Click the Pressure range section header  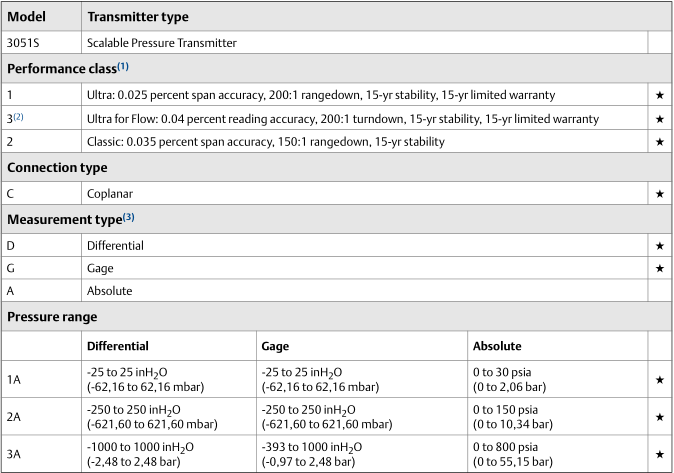(53, 317)
